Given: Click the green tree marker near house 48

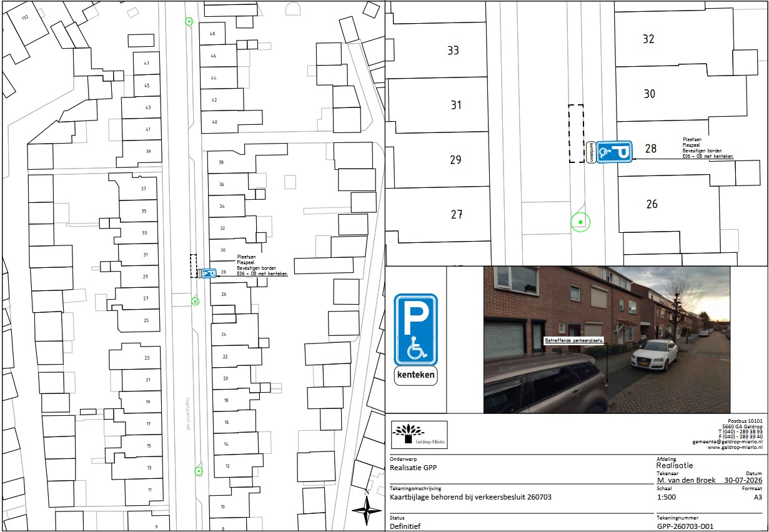Looking at the screenshot, I should (189, 22).
